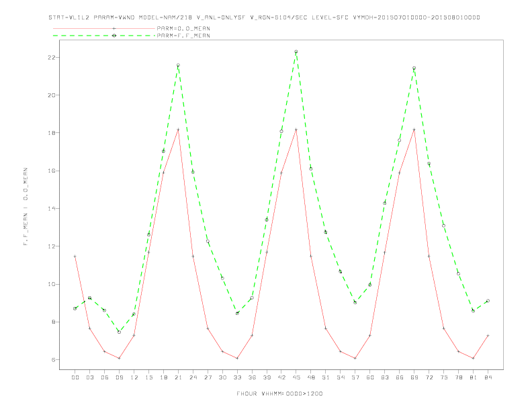Click the red O.O_MEAN peak point at hour 21
This screenshot has height=411, width=532.
(178, 130)
